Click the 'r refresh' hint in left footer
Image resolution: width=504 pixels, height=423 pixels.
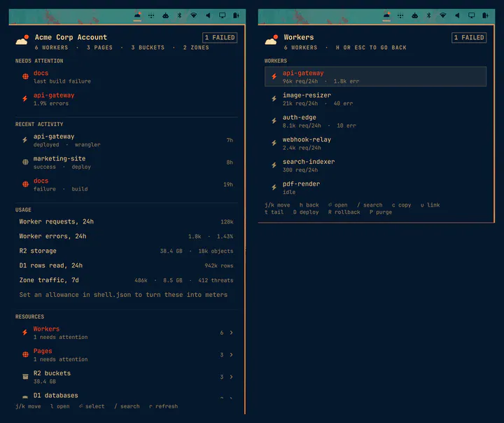pyautogui.click(x=163, y=406)
